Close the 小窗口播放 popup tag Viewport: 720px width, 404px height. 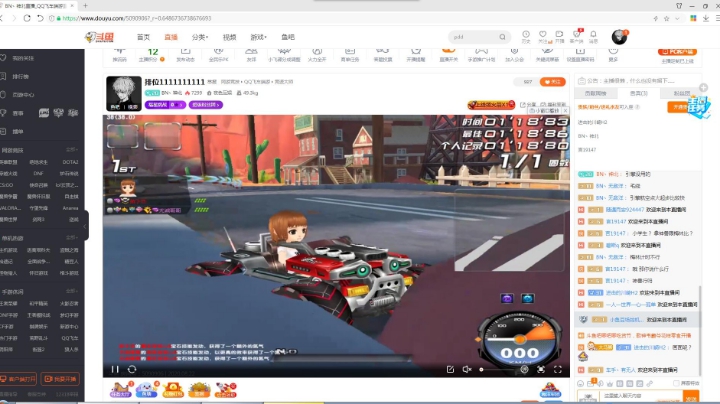click(x=565, y=111)
